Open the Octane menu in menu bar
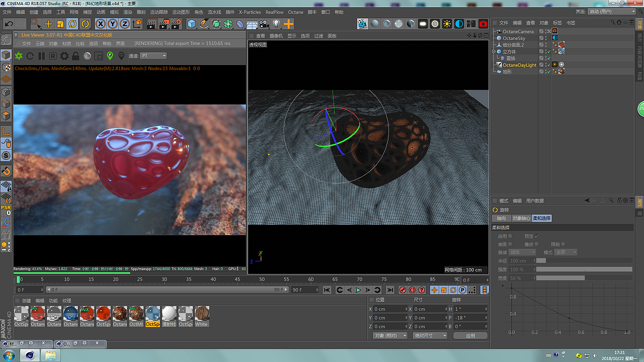Screen dimensions: 644x362 coord(296,12)
